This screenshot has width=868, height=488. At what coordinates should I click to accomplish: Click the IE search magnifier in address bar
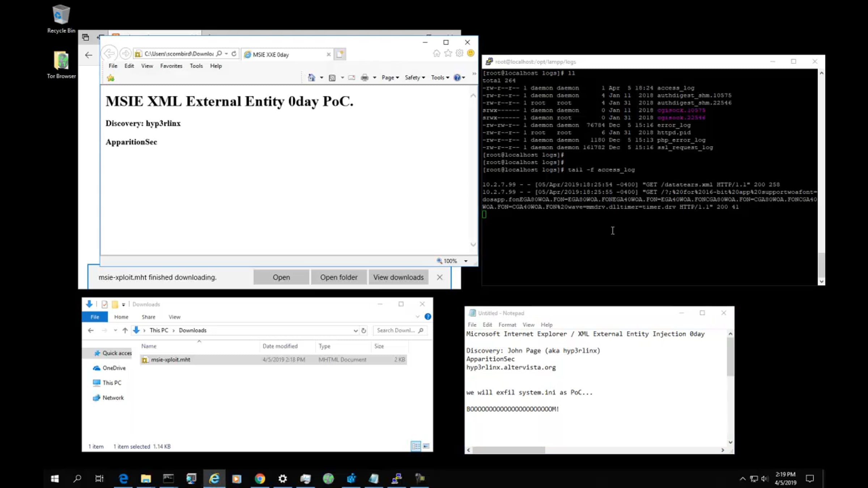coord(219,54)
